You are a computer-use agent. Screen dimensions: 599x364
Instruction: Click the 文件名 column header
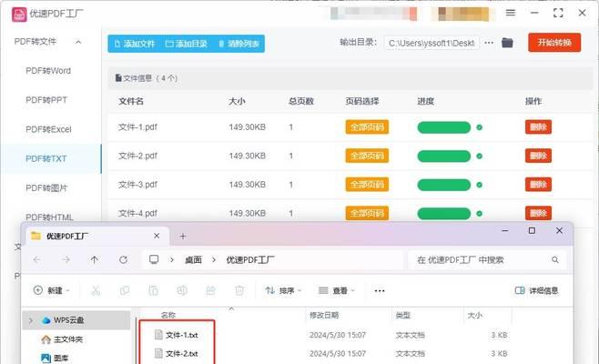(x=131, y=101)
